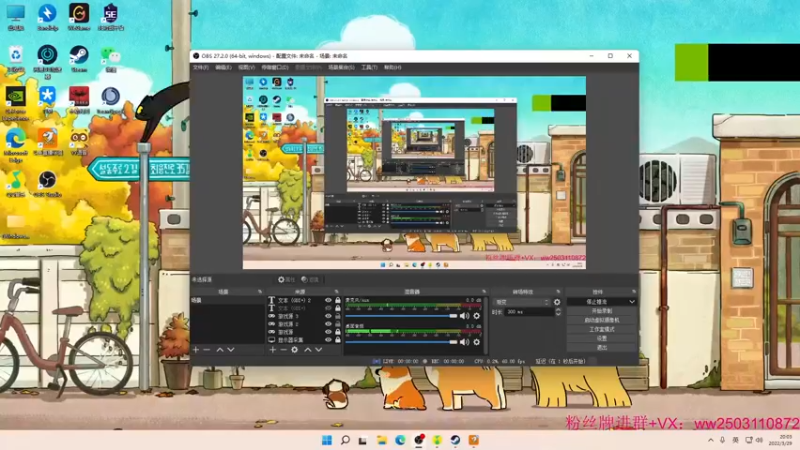The height and width of the screenshot is (450, 800).
Task: Open the WeChat desktop shortcut
Action: pos(111,58)
